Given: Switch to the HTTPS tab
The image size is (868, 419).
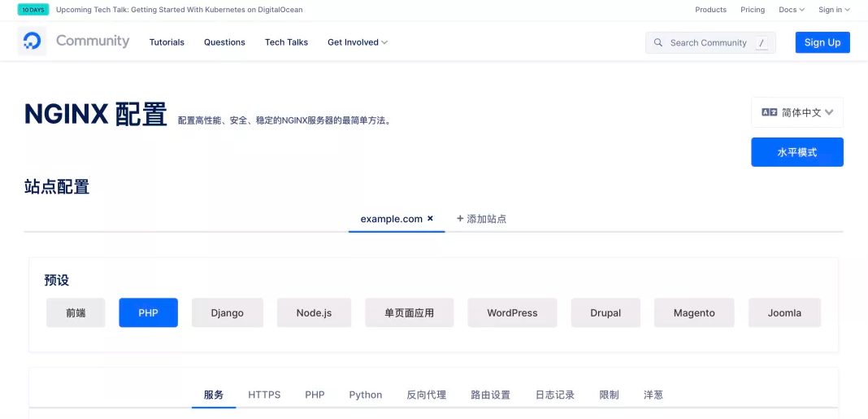Looking at the screenshot, I should click(264, 395).
